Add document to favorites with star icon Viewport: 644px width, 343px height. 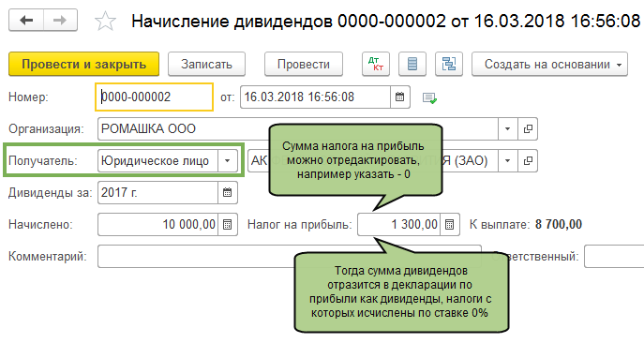[105, 21]
